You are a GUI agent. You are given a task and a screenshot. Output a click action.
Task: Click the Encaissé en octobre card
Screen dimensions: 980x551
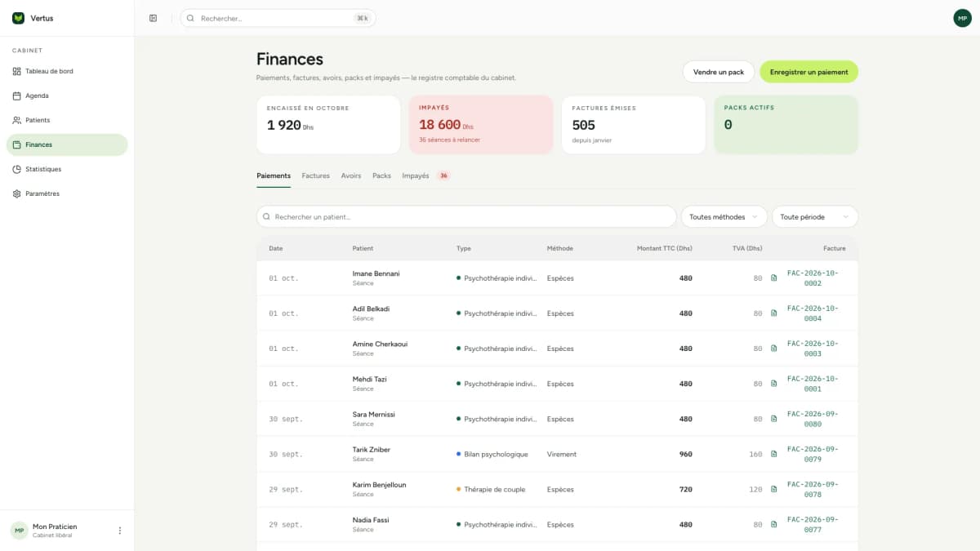pos(328,125)
